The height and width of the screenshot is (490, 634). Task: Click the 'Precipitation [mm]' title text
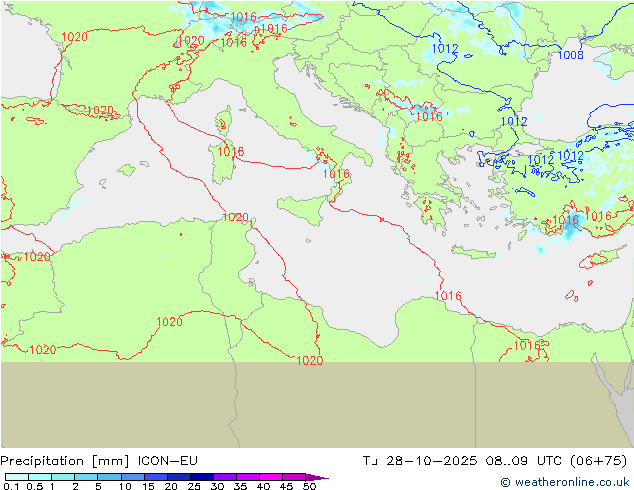pyautogui.click(x=65, y=461)
